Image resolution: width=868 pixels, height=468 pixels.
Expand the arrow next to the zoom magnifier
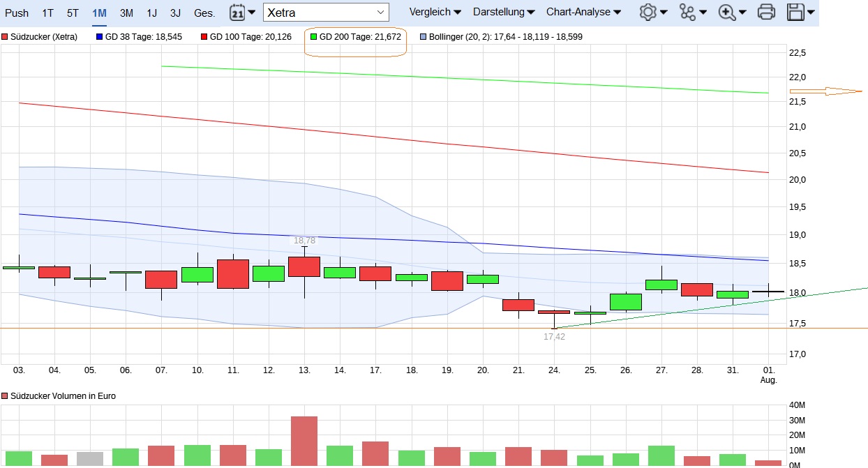tap(742, 13)
